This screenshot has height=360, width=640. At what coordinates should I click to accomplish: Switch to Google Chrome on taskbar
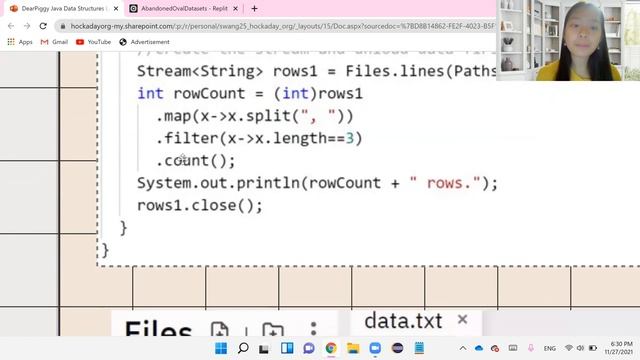331,348
